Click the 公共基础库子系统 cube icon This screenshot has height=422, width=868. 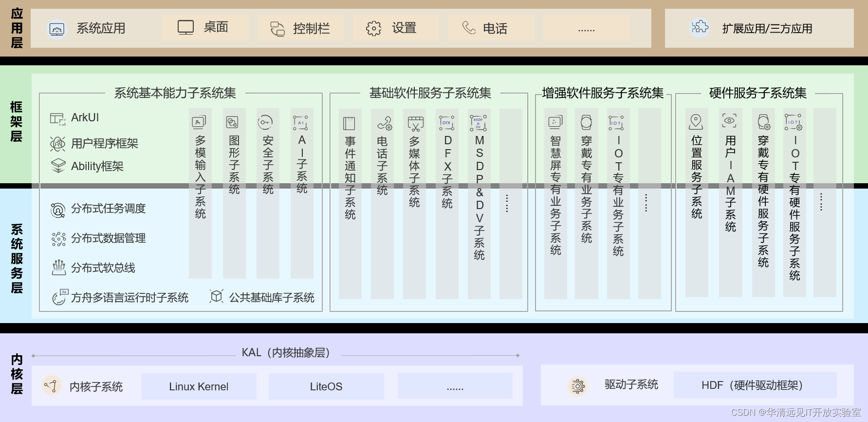point(216,296)
